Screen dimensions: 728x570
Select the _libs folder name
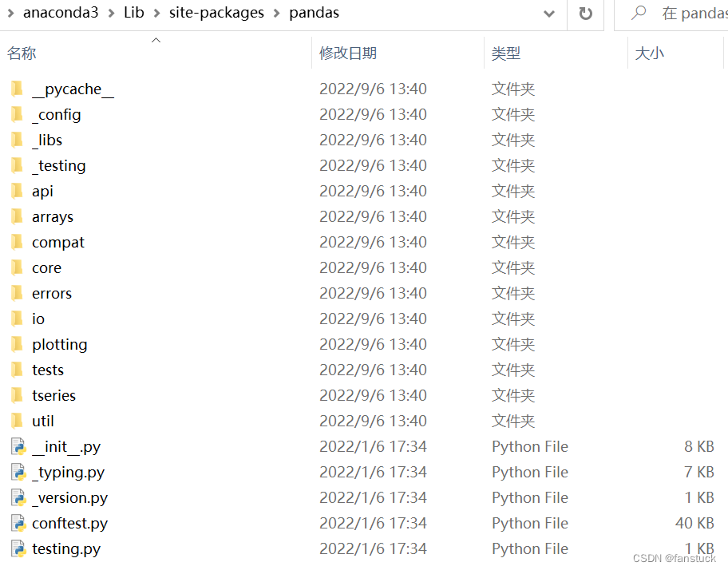click(x=47, y=140)
